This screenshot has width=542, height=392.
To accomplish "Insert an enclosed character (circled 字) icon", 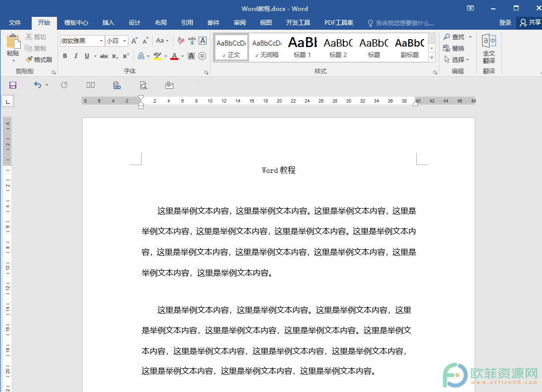I will [x=202, y=56].
